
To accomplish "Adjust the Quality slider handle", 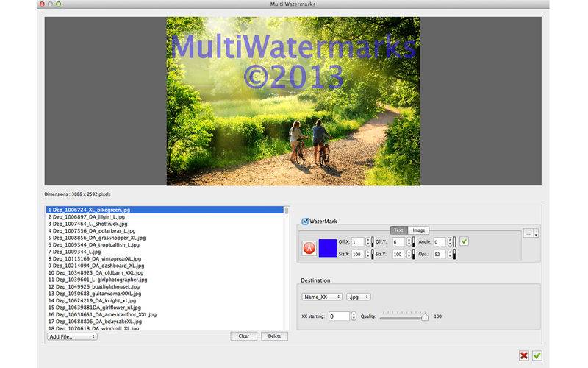I will pyautogui.click(x=425, y=317).
